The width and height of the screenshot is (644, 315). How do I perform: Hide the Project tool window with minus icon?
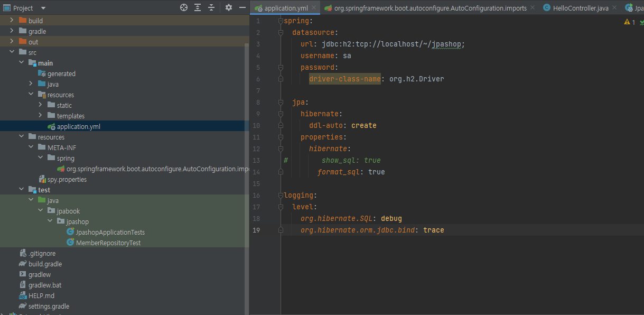242,7
